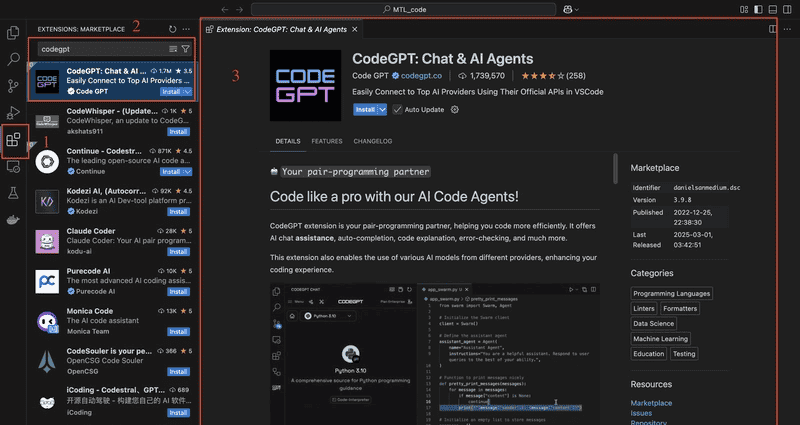Click the Copilot icon in title bar
Image resolution: width=800 pixels, height=425 pixels.
567,9
